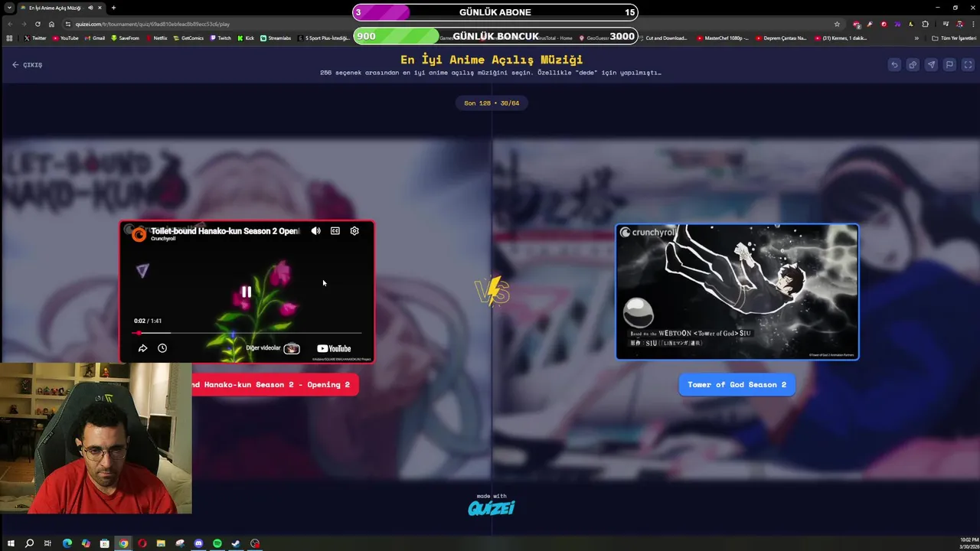The image size is (980, 551).
Task: Open Steam from the taskbar
Action: tap(236, 543)
